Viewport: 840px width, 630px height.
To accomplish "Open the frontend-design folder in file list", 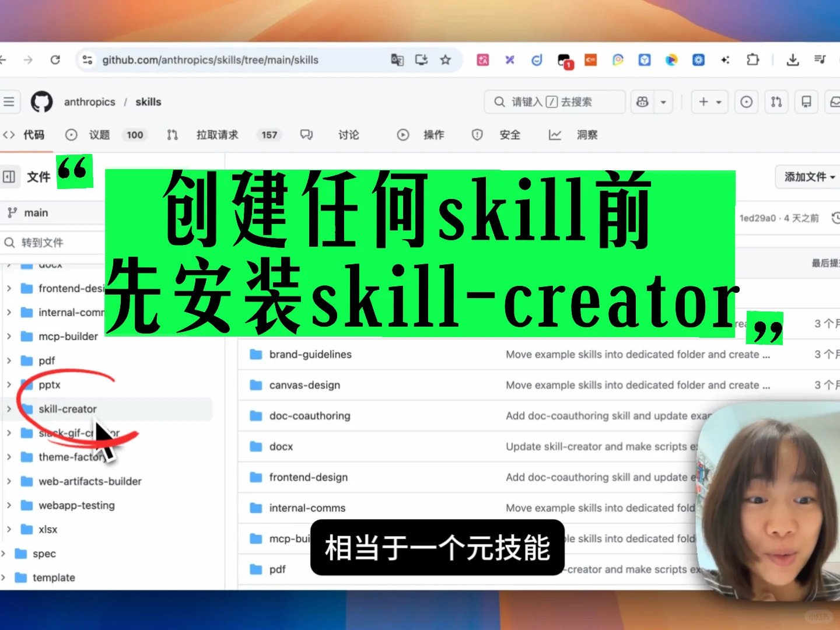I will click(309, 477).
